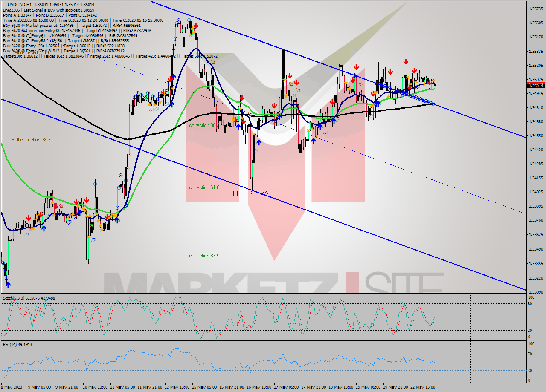Viewport: 546px width, 392px height.
Task: Click the '17 May 05:00' time axis label
Action: (287, 387)
